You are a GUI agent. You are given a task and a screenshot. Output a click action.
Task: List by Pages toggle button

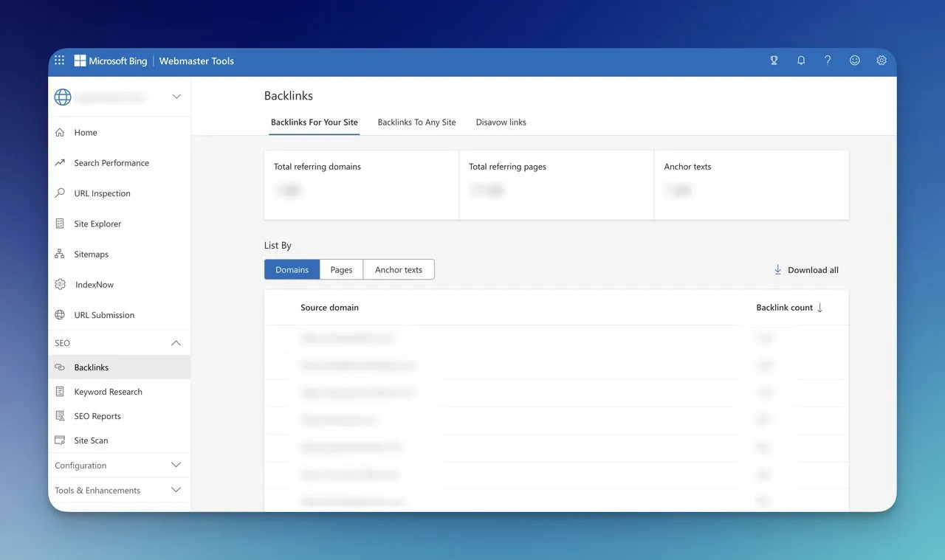341,270
